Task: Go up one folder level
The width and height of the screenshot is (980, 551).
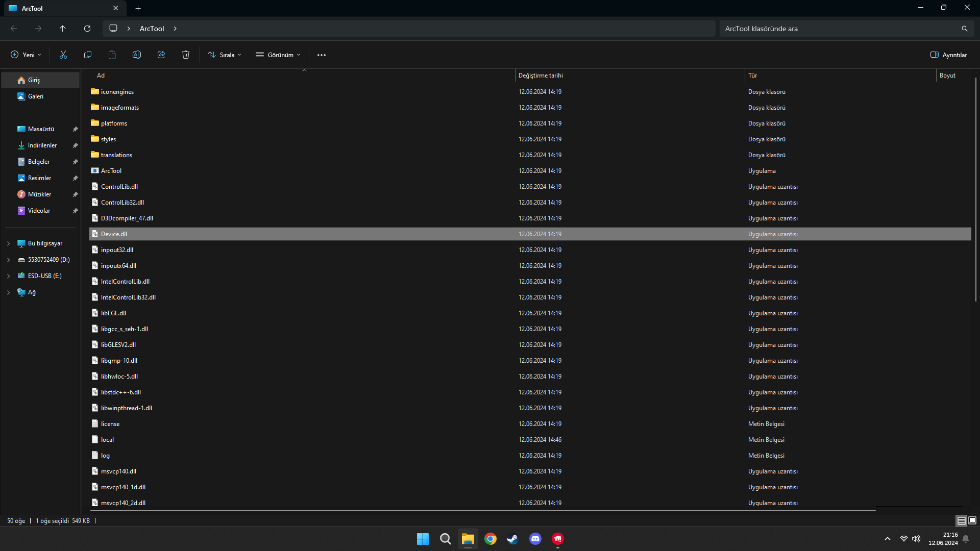Action: (63, 29)
